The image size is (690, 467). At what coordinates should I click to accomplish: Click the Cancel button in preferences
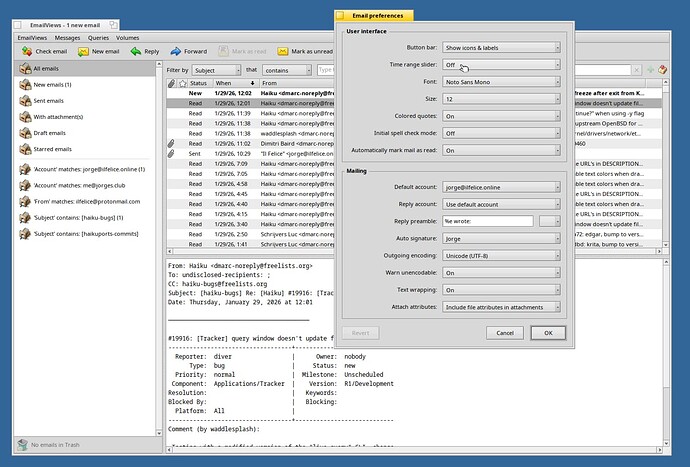[505, 333]
